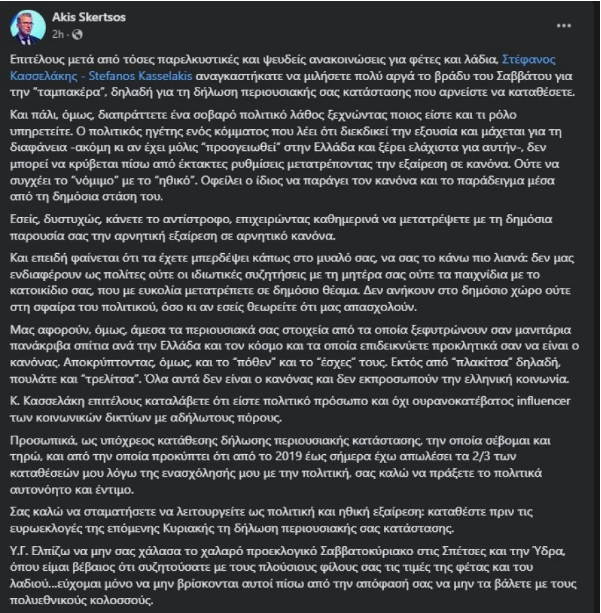This screenshot has height=613, width=601.
Task: Click the paragraph starting Προσωπικά, ως υπόχρεος
Action: (280, 465)
